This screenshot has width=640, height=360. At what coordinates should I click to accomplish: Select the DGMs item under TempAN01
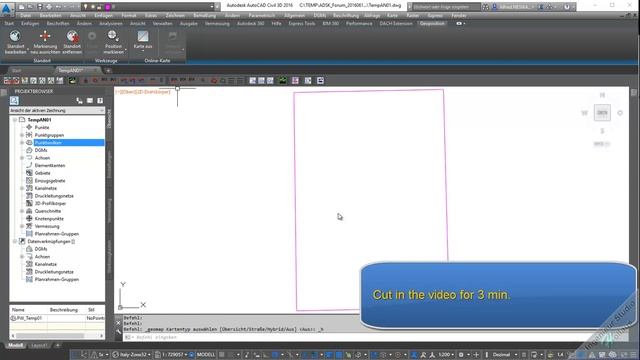click(41, 150)
